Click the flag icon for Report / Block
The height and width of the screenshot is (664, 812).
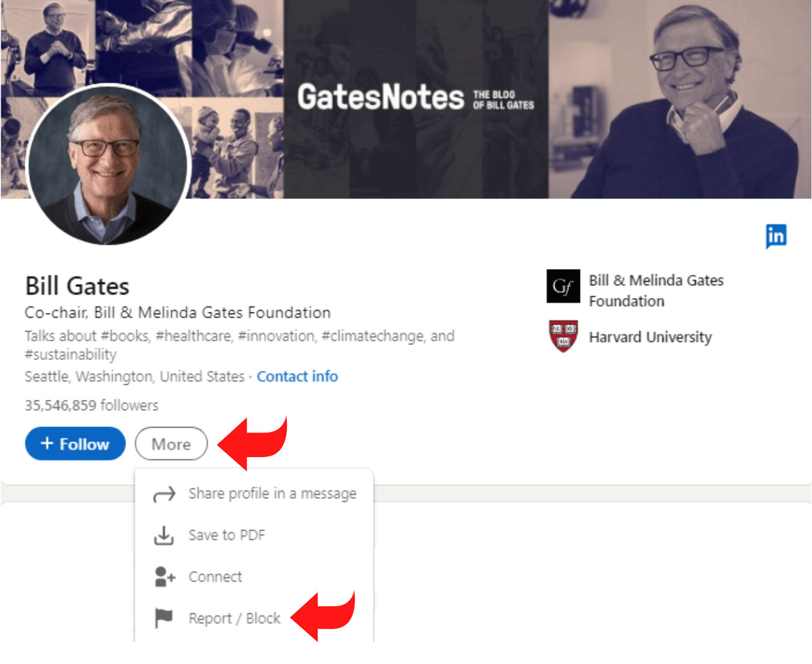coord(164,618)
